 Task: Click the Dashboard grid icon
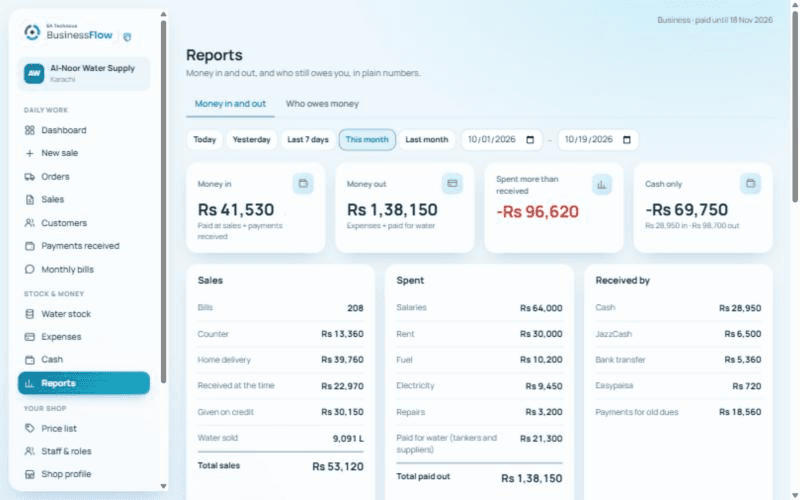[x=30, y=130]
